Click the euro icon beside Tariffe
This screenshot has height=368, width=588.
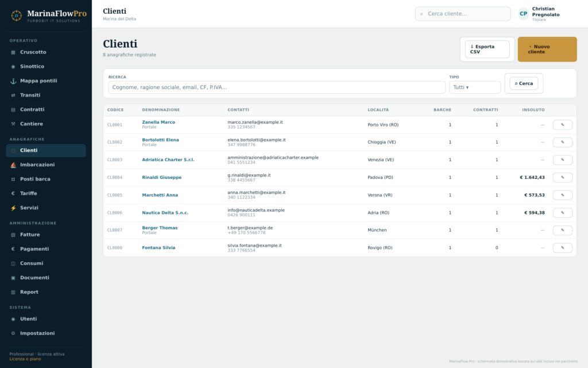(x=13, y=193)
